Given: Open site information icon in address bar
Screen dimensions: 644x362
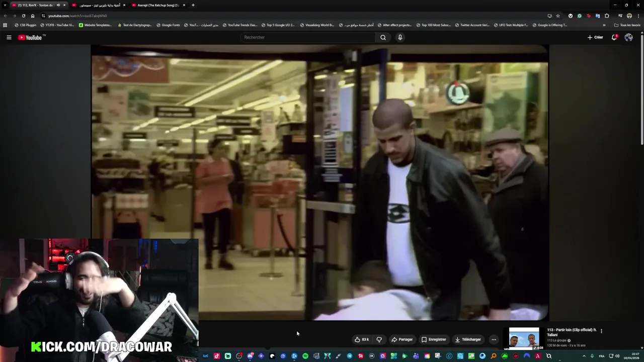Looking at the screenshot, I should [x=43, y=16].
